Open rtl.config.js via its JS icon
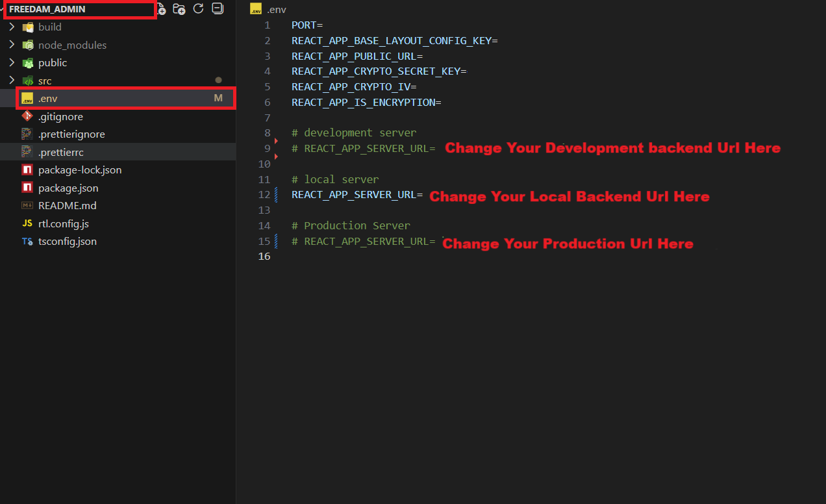The width and height of the screenshot is (826, 504). click(27, 223)
